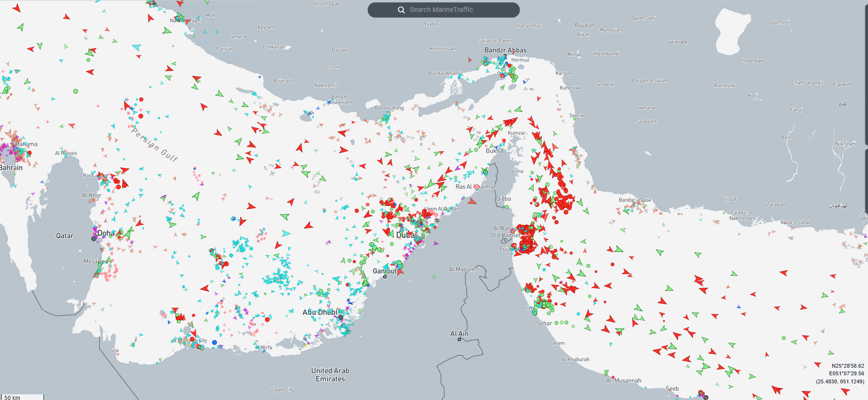
Task: Click the Bandar Kong label
Action: click(389, 108)
